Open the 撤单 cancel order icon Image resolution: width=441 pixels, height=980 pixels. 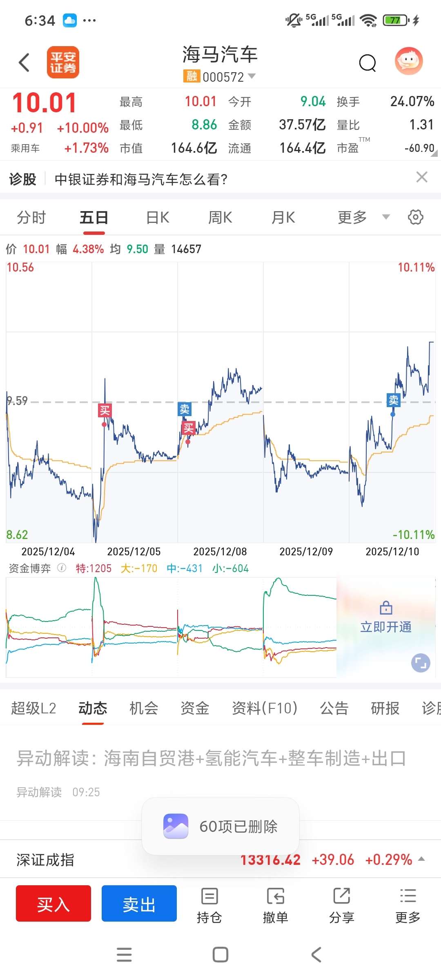[x=276, y=904]
